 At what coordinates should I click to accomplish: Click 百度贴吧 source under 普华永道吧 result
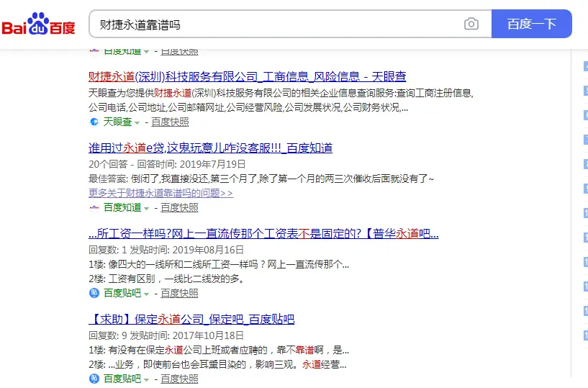click(122, 293)
